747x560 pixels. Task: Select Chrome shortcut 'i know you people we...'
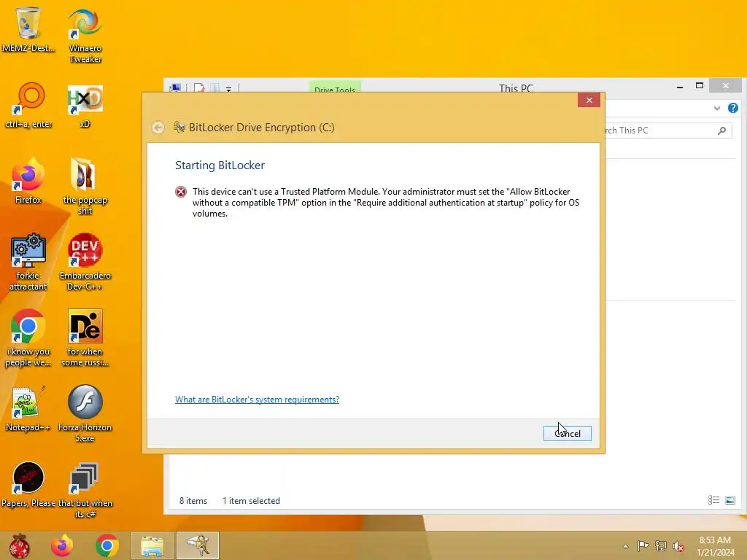(28, 338)
